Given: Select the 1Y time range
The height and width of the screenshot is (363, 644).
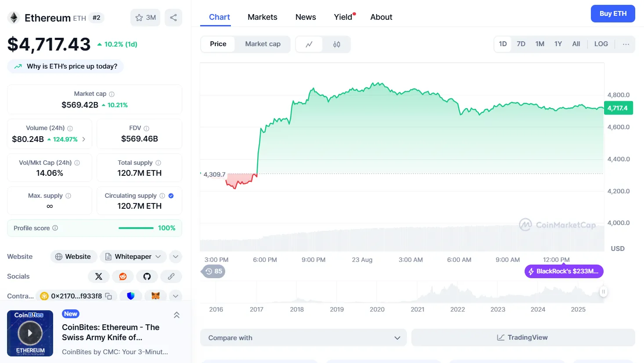Looking at the screenshot, I should [558, 44].
